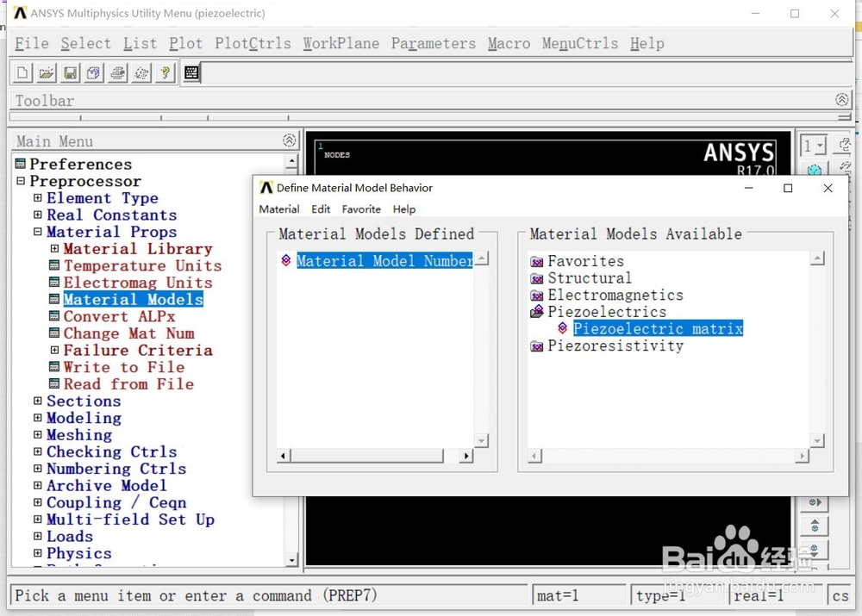
Task: Open the Macro menu
Action: click(x=509, y=43)
